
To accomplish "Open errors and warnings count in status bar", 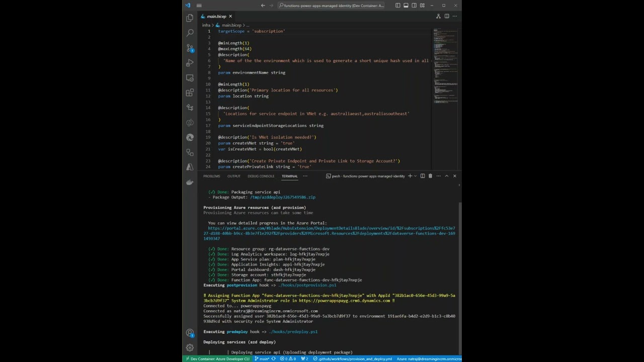I will (x=288, y=359).
